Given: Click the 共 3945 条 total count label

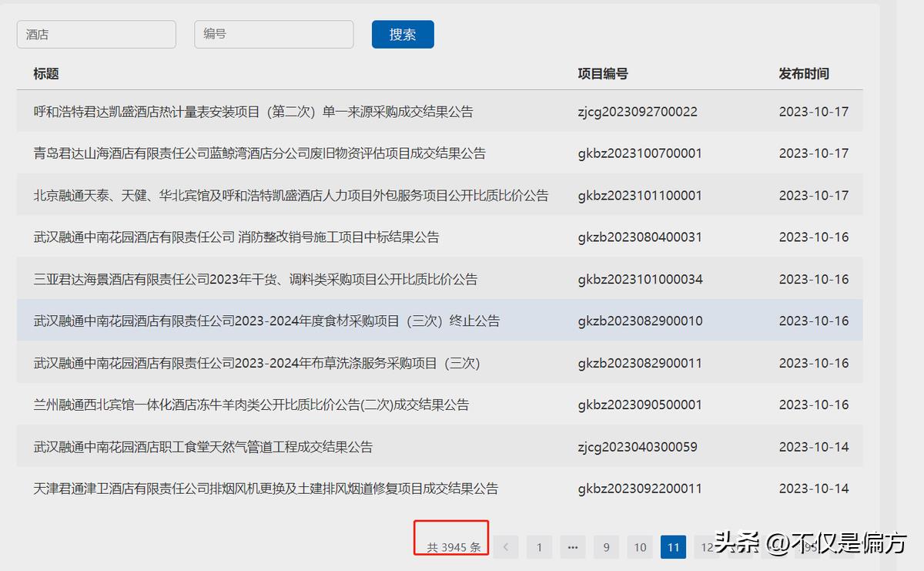Looking at the screenshot, I should [x=454, y=547].
